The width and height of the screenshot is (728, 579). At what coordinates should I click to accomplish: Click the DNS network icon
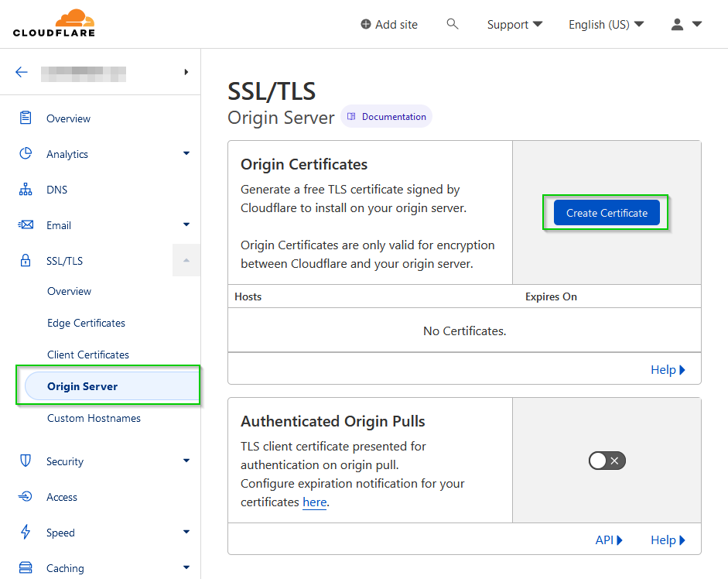pyautogui.click(x=26, y=190)
